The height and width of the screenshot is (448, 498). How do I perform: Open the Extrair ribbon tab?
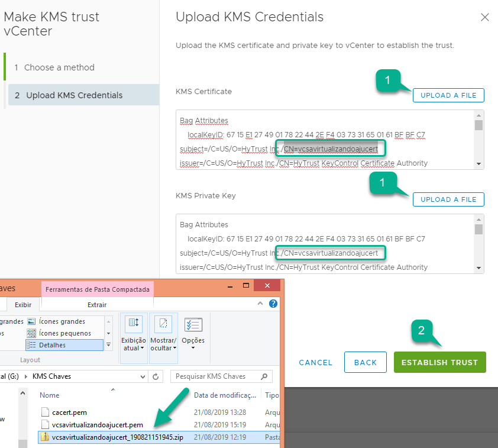97,305
